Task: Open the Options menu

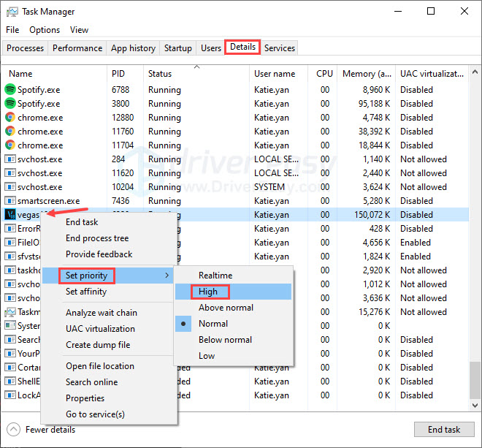Action: [x=45, y=30]
